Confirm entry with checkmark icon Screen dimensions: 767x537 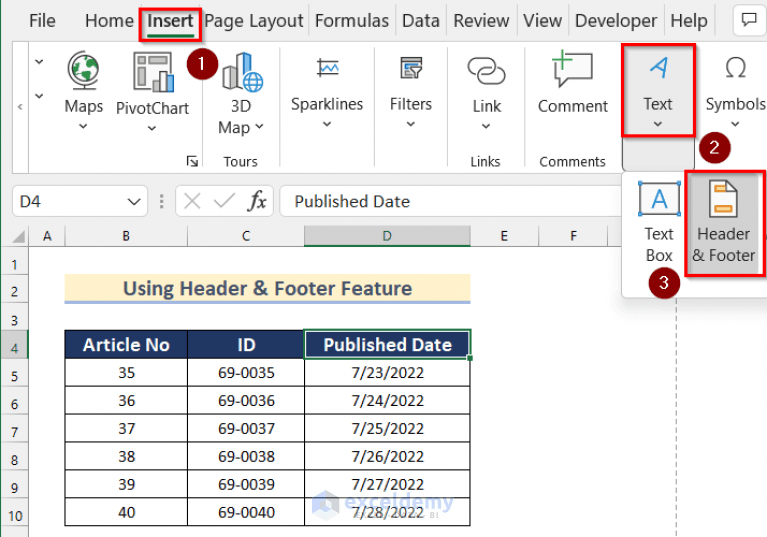[225, 201]
